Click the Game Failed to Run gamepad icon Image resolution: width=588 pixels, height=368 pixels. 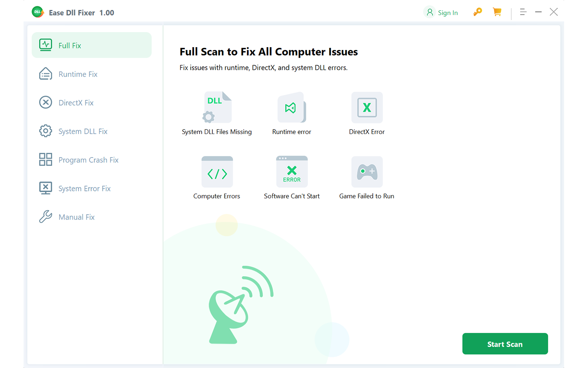click(367, 172)
